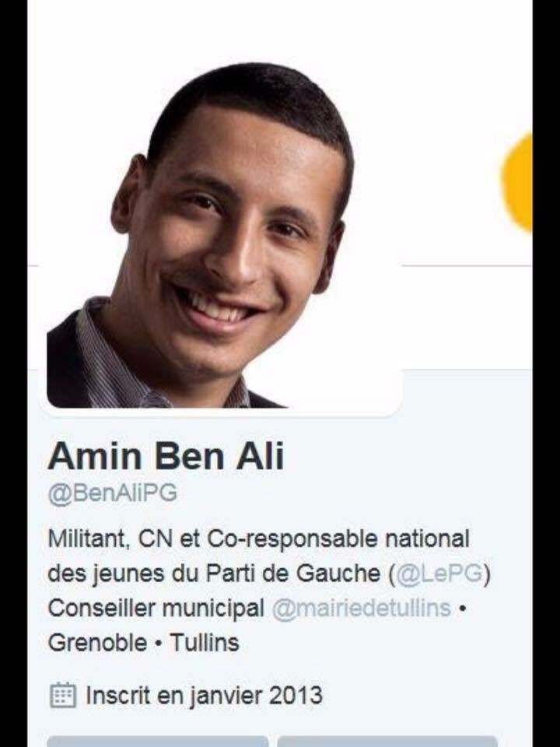Open the profile photo of Amin Ben Ali
This screenshot has height=747, width=560.
pyautogui.click(x=220, y=234)
